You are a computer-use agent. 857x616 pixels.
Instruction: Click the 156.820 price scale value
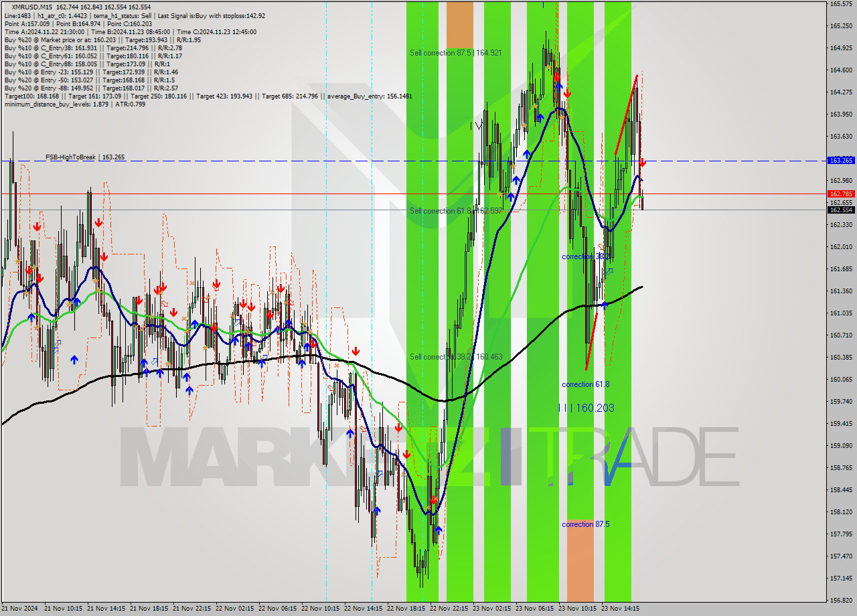840,600
